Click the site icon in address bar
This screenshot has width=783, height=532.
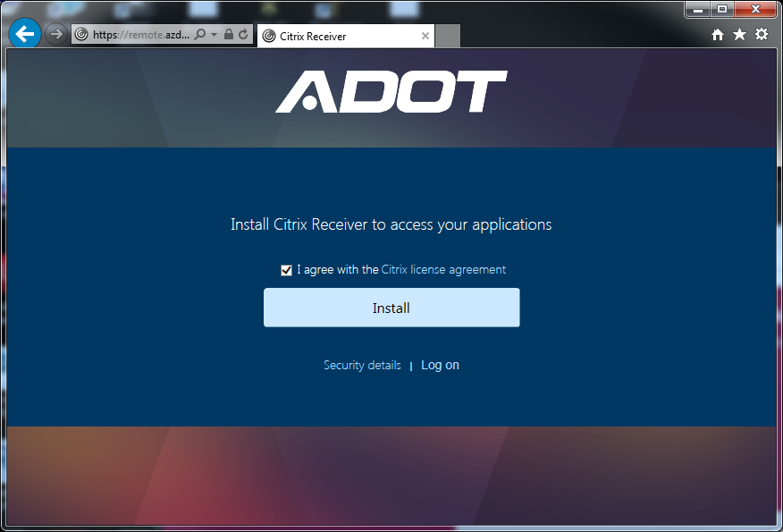click(81, 35)
